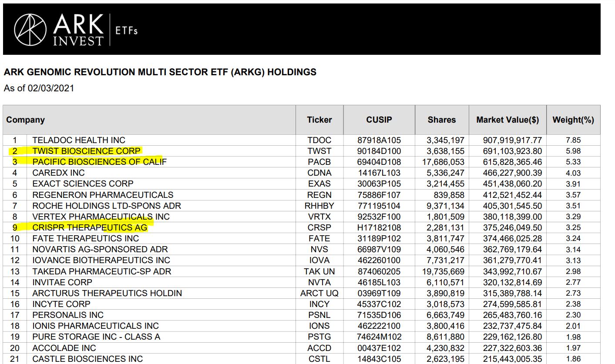The image size is (615, 364).
Task: Click the ARKG HOLDINGS document title
Action: click(160, 72)
